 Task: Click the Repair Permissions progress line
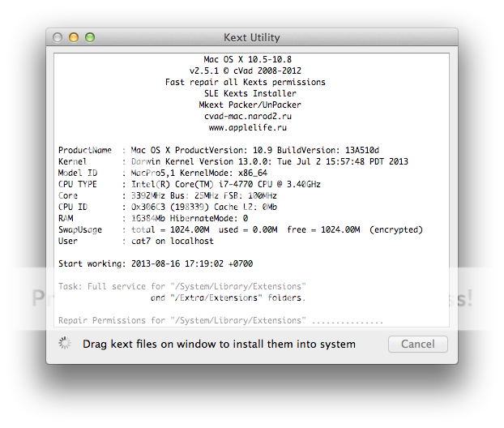[x=220, y=321]
